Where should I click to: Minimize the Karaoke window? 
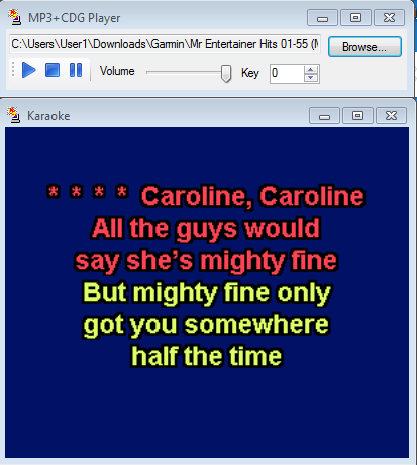pyautogui.click(x=324, y=116)
